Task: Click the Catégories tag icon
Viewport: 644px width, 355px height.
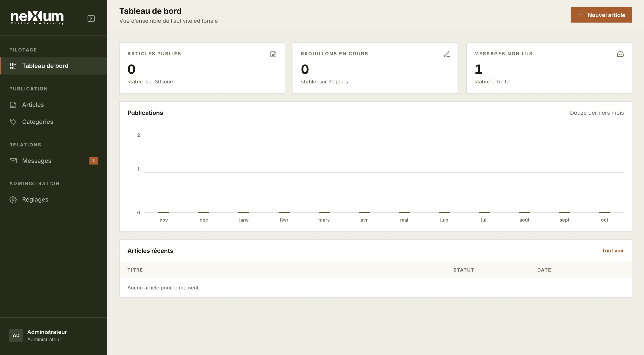Action: (x=13, y=122)
